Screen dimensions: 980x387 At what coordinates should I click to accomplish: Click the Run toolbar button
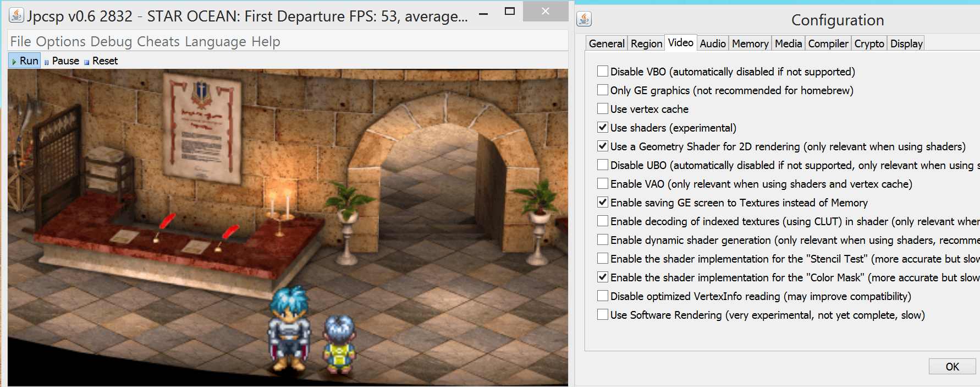(25, 61)
